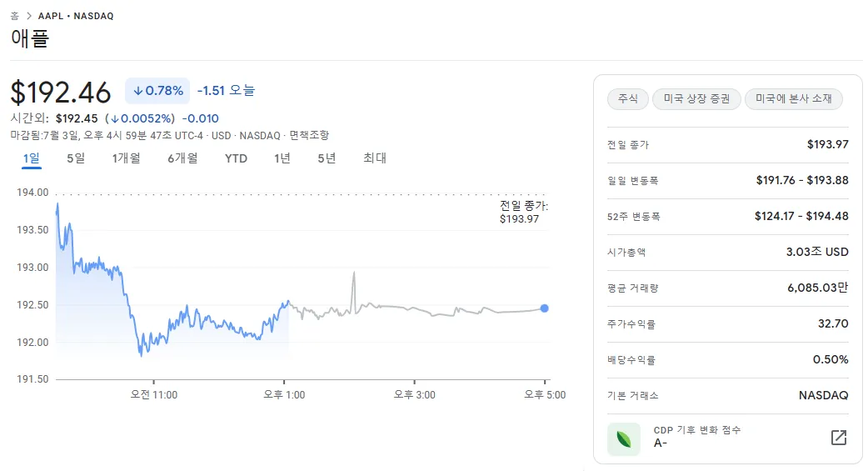Show the 최대 chart range
The width and height of the screenshot is (868, 471).
pos(375,158)
